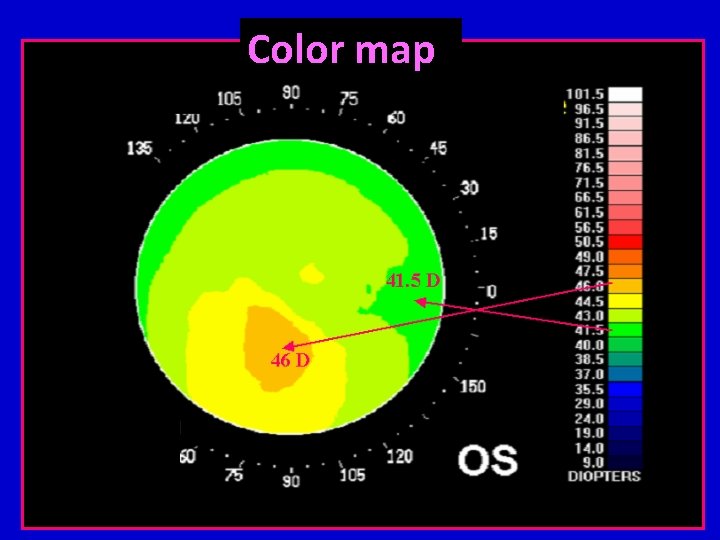Click the '41.5 D' annotation on the map
This screenshot has width=720, height=540.
(x=413, y=280)
